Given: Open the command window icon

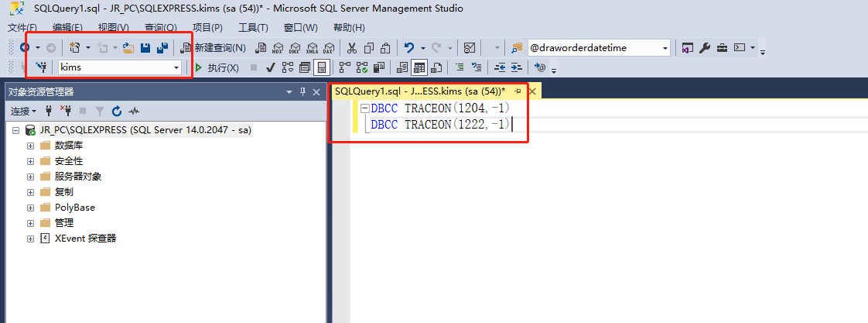Looking at the screenshot, I should click(740, 48).
